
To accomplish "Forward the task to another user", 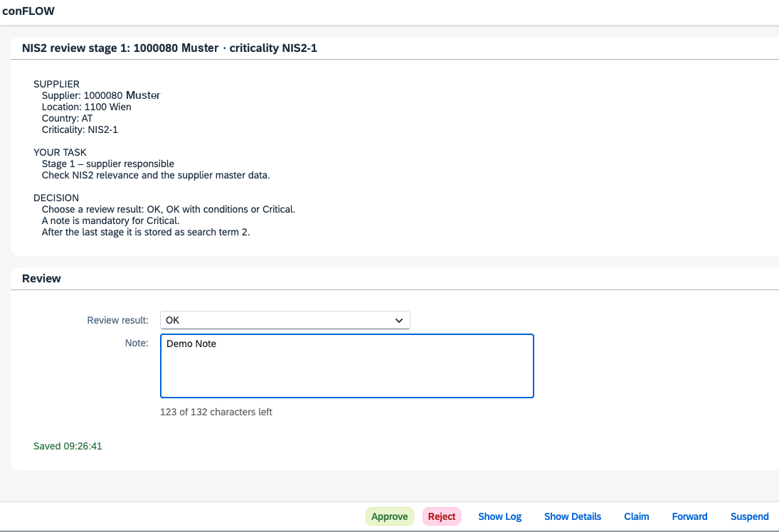I will tap(689, 516).
